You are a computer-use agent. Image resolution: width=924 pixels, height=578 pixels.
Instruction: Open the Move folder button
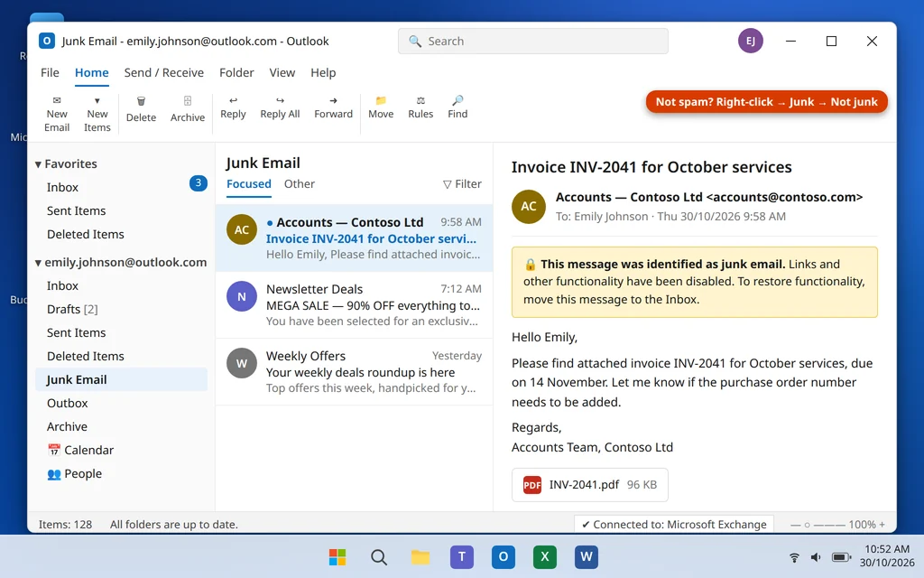[381, 107]
